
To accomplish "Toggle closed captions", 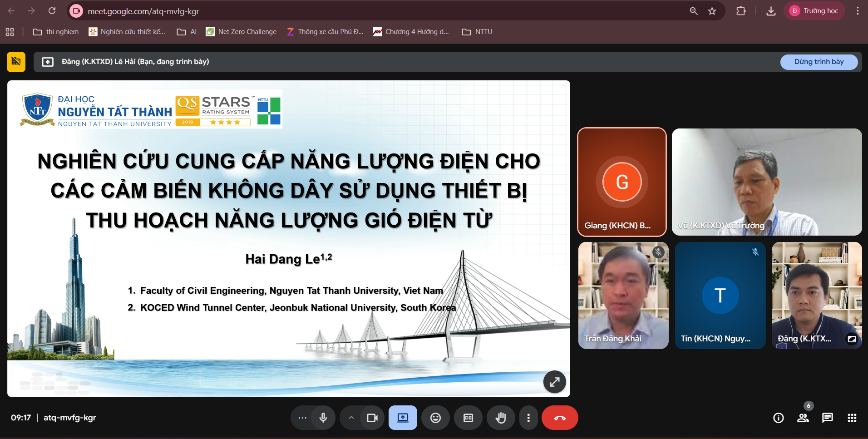I will [x=468, y=418].
